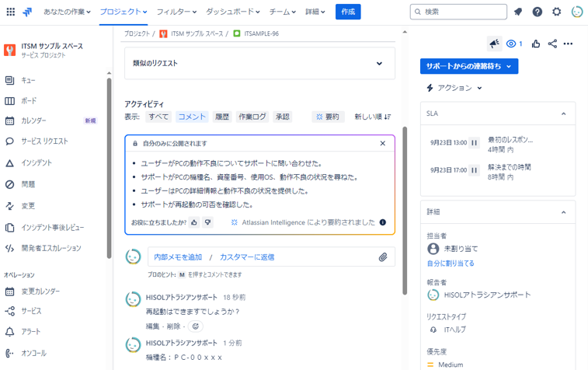The width and height of the screenshot is (588, 370).
Task: Switch to the 履歴 activity tab
Action: [x=222, y=117]
